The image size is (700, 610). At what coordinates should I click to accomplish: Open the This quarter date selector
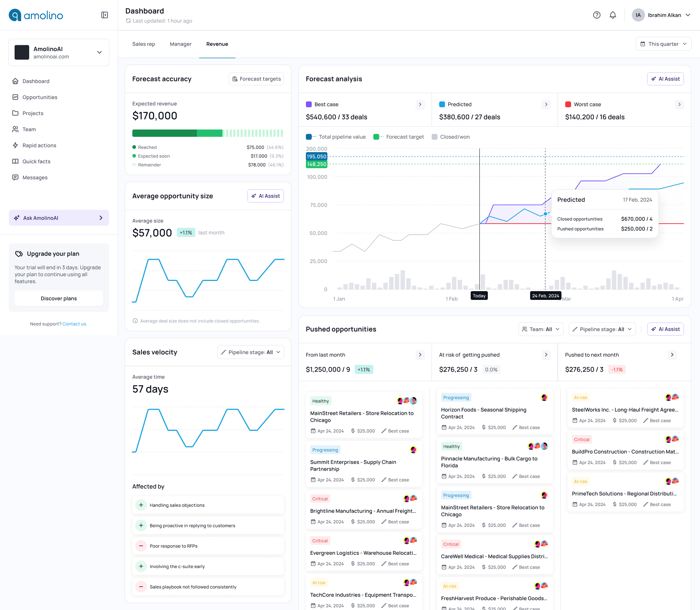click(x=663, y=44)
